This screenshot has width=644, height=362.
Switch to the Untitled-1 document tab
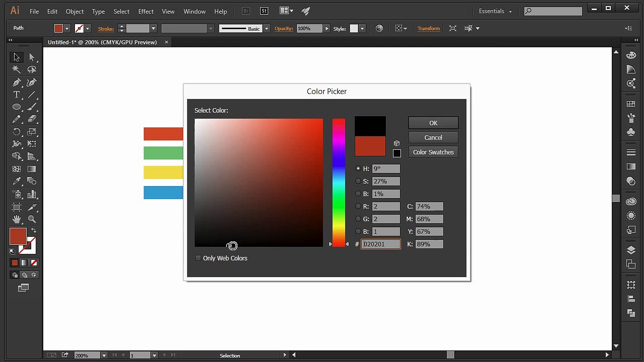click(x=102, y=42)
